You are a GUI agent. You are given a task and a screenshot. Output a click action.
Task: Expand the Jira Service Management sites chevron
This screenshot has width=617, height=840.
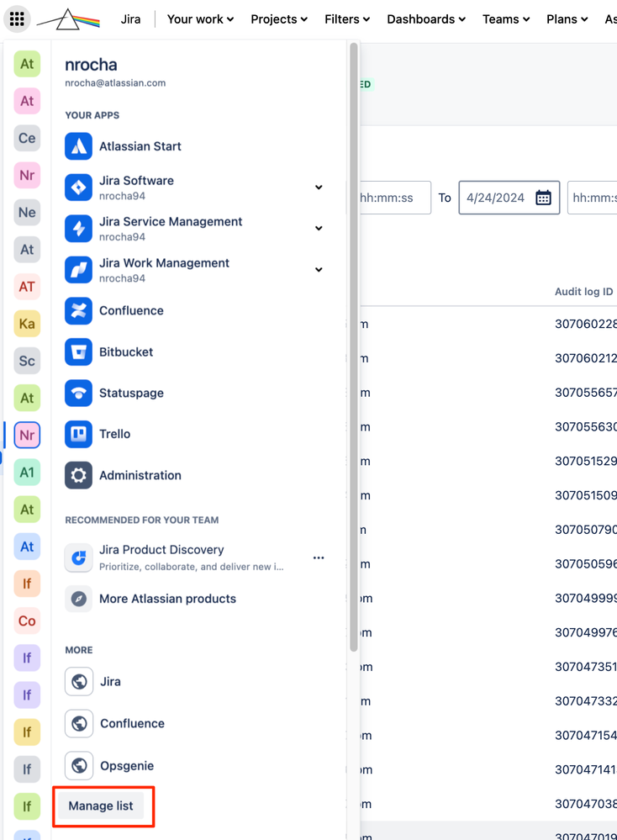[x=319, y=228]
